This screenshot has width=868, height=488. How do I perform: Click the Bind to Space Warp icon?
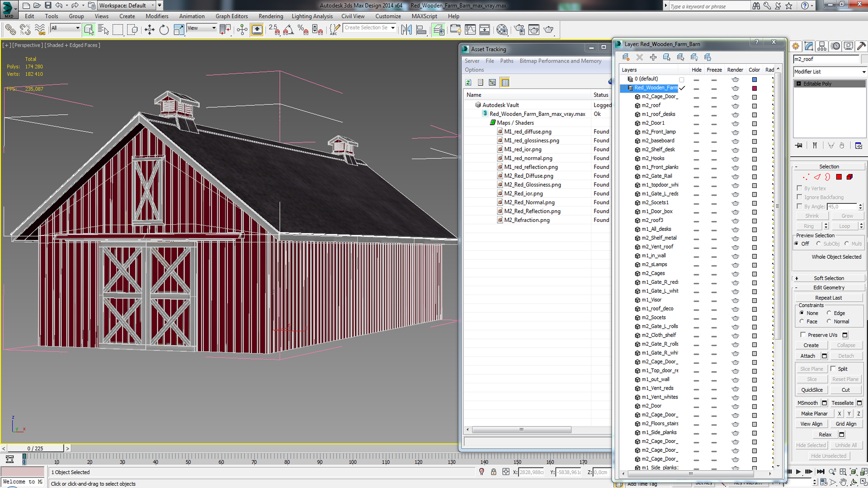pos(40,30)
